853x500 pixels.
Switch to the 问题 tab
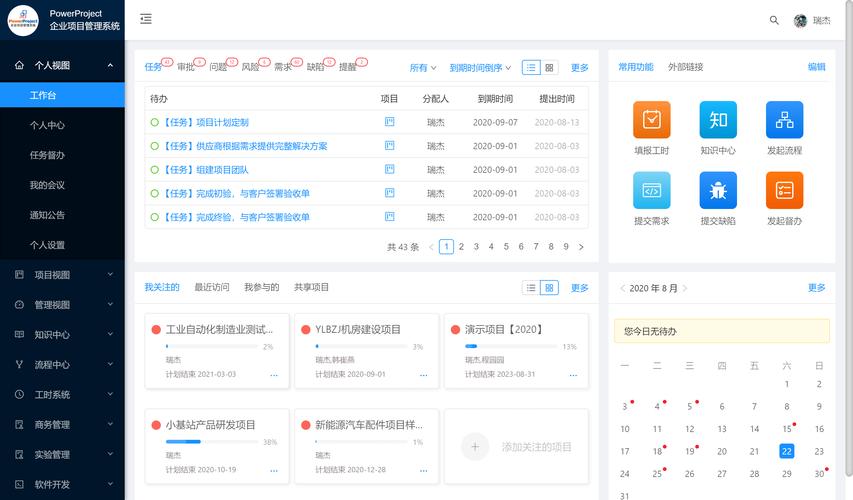coord(218,67)
